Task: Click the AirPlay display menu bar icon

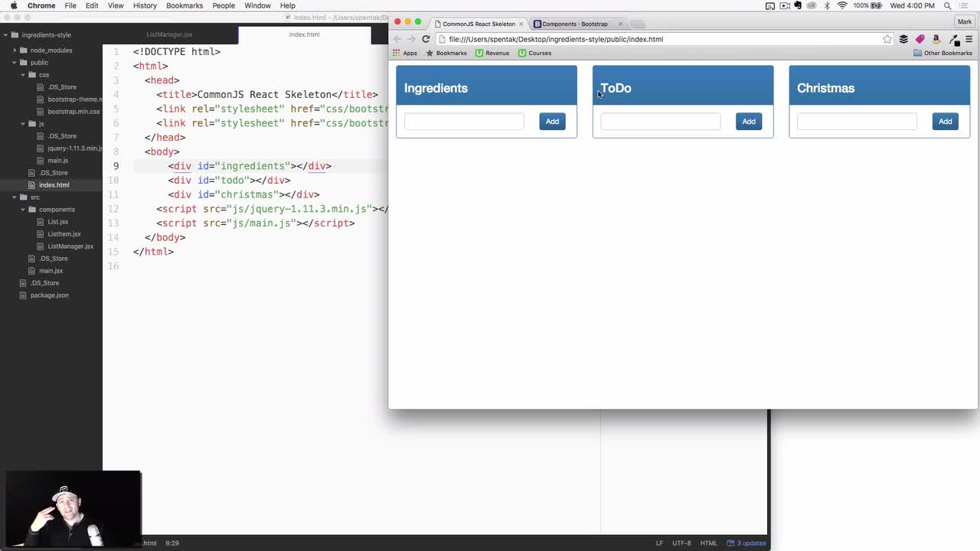Action: 770,5
